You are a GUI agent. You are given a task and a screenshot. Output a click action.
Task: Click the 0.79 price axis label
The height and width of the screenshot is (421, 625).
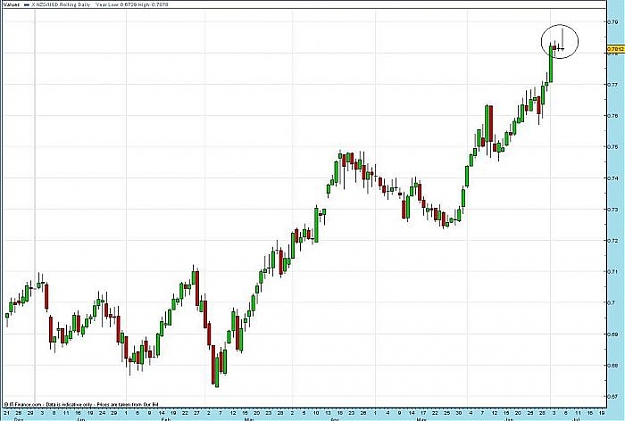pyautogui.click(x=613, y=22)
